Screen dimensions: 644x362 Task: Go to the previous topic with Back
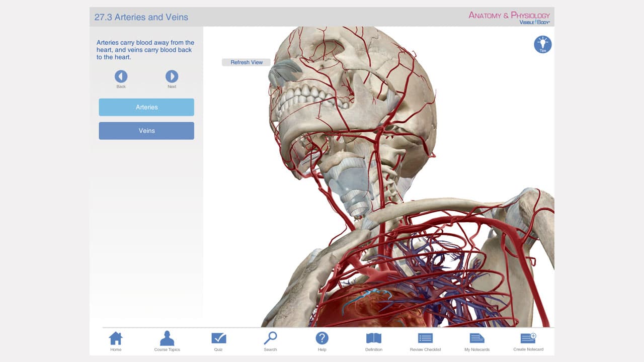coord(121,76)
